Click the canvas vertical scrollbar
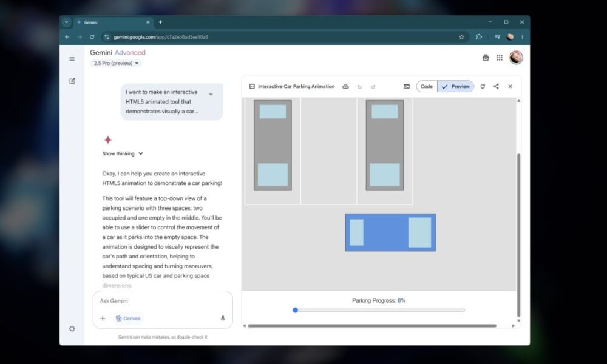 point(519,235)
